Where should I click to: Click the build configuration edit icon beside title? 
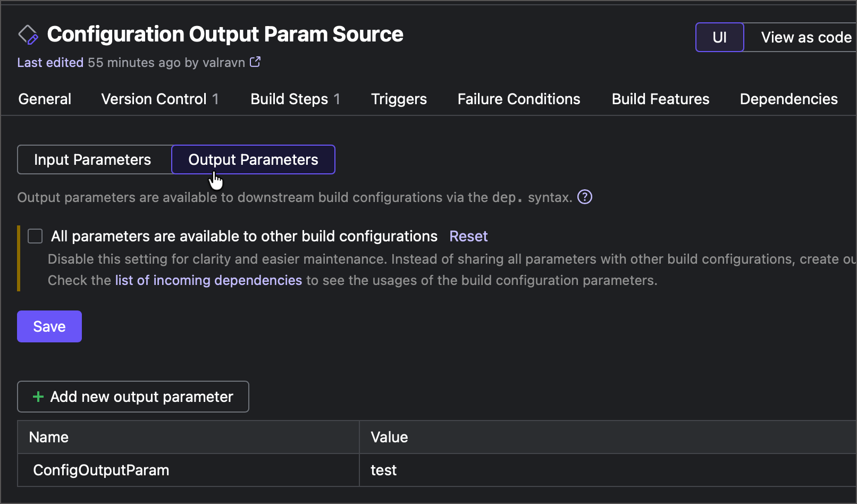pos(28,35)
